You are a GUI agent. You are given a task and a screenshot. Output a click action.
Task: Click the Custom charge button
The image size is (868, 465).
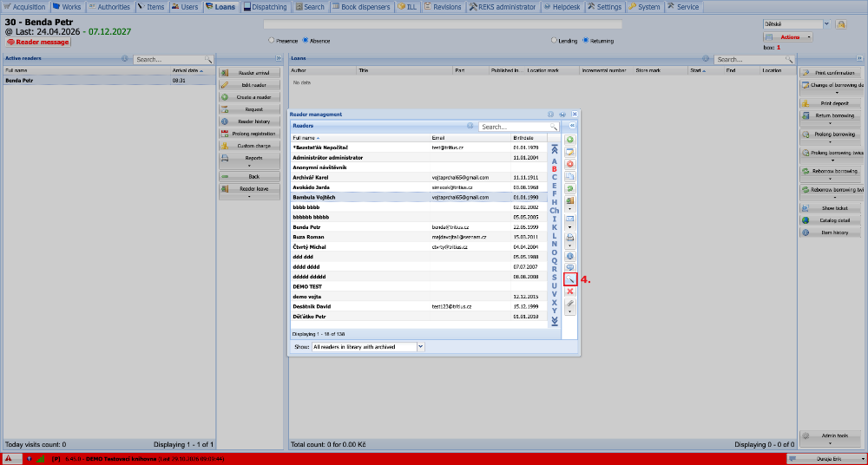coord(249,146)
